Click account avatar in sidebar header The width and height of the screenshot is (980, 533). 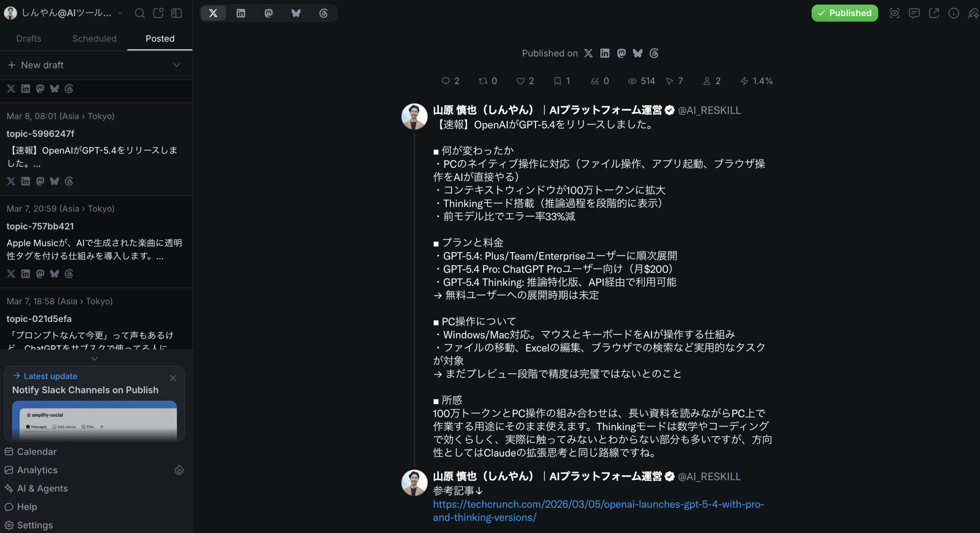tap(10, 13)
